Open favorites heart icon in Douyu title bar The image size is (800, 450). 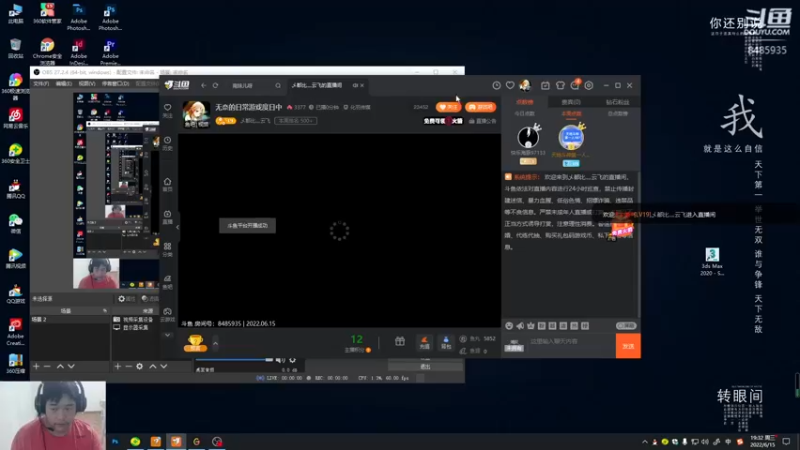click(510, 85)
